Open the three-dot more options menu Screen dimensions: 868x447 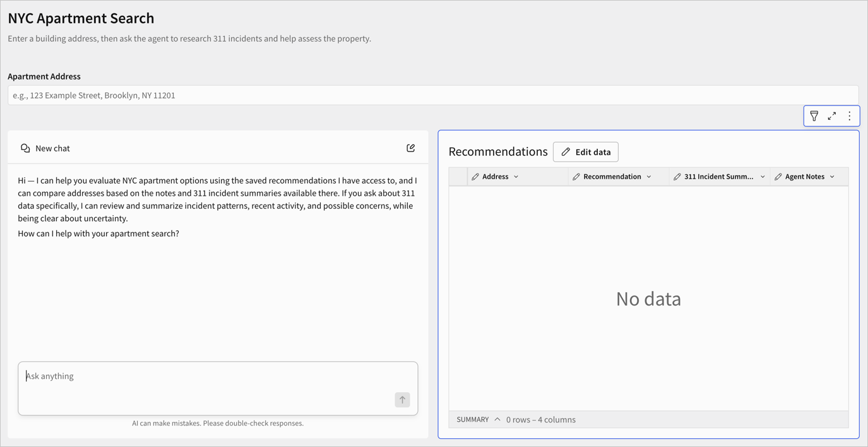[x=850, y=116]
